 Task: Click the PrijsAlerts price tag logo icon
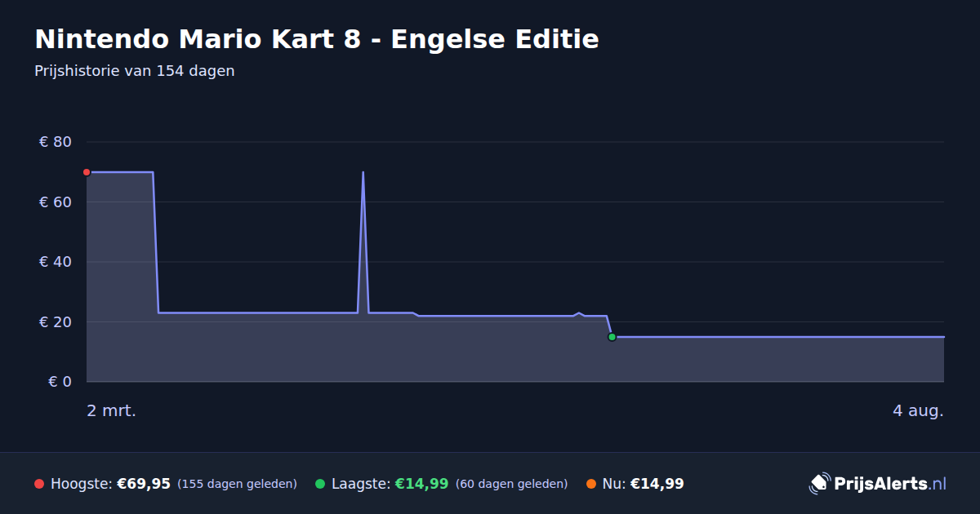[x=819, y=484]
